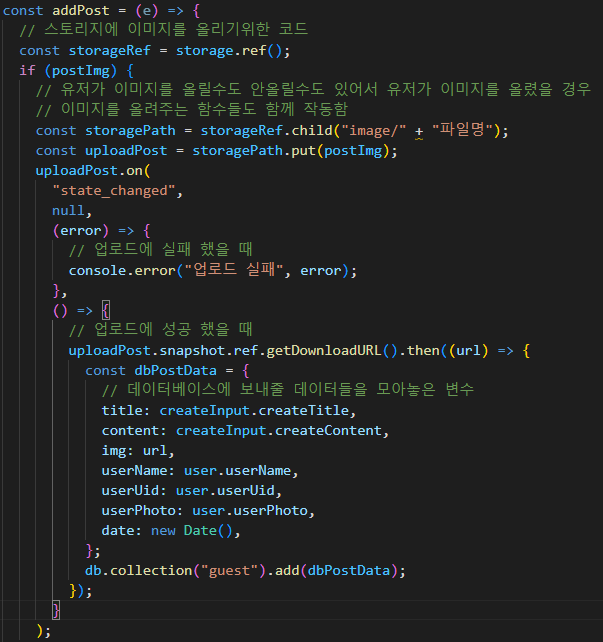Click the storagePath variable declaration name
Image resolution: width=603 pixels, height=642 pixels.
(130, 131)
